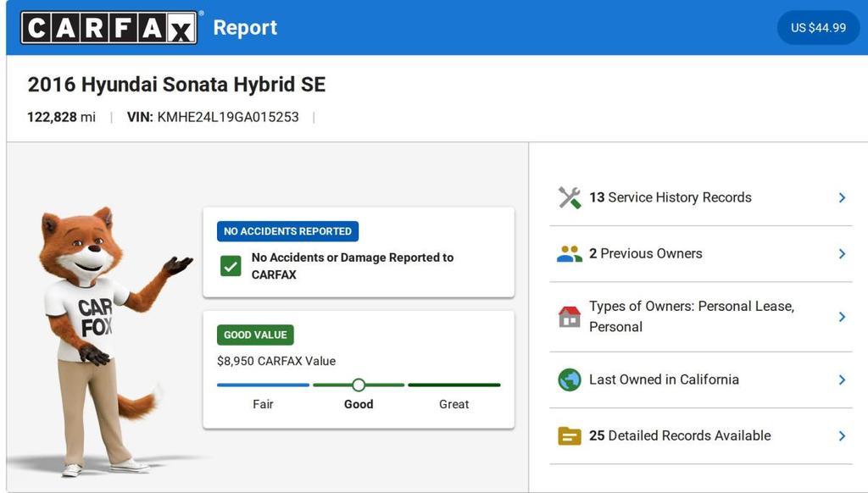
Task: Click the US $44.99 price button
Action: point(818,28)
